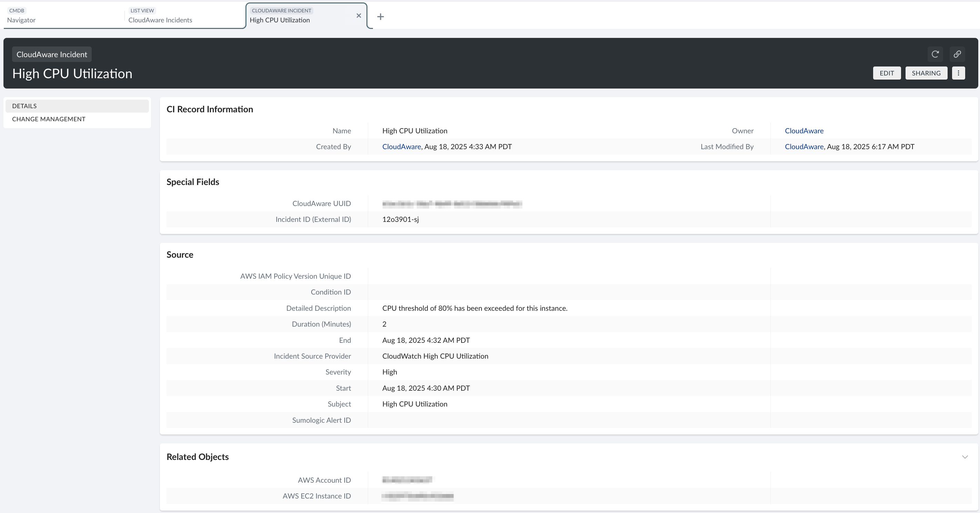Select DETAILS in the sidebar
980x513 pixels.
click(x=24, y=106)
